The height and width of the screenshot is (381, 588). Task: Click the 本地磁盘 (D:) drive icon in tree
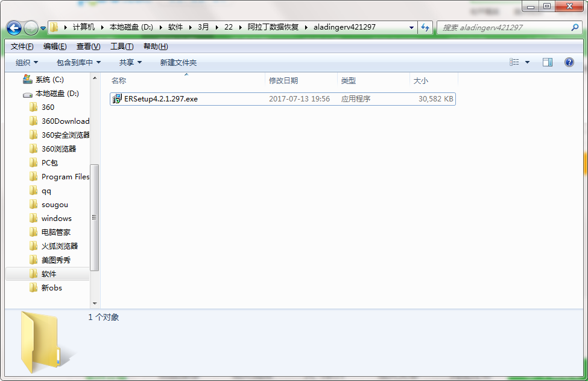(27, 94)
